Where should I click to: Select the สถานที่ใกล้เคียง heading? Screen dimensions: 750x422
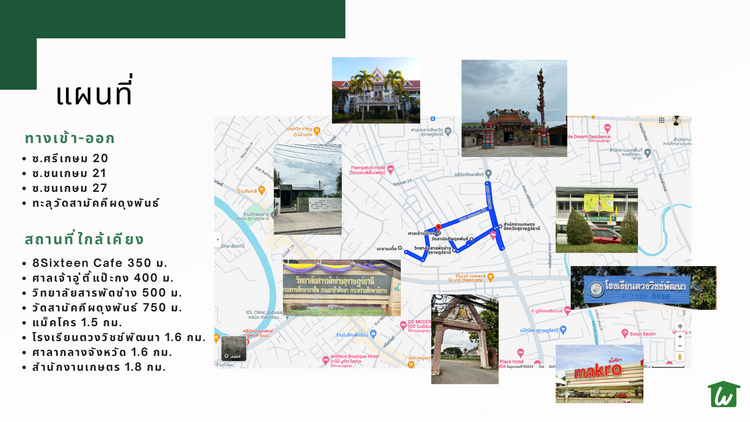[84, 239]
